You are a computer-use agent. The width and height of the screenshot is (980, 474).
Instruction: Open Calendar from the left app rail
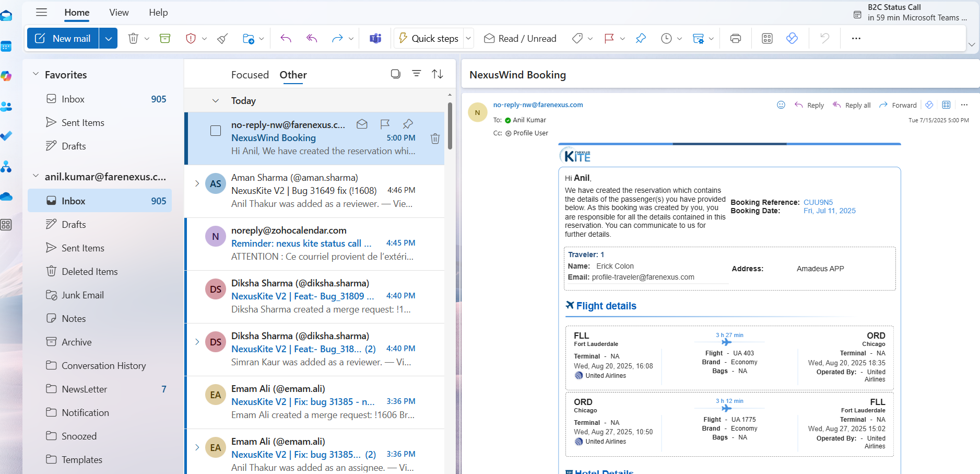pos(6,47)
